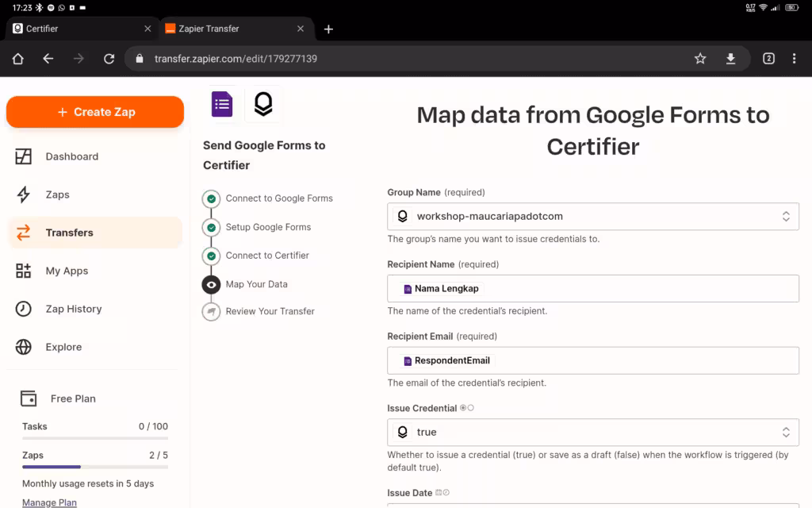This screenshot has width=812, height=508.
Task: Switch to the Zapier Transfer tab
Action: [236, 29]
